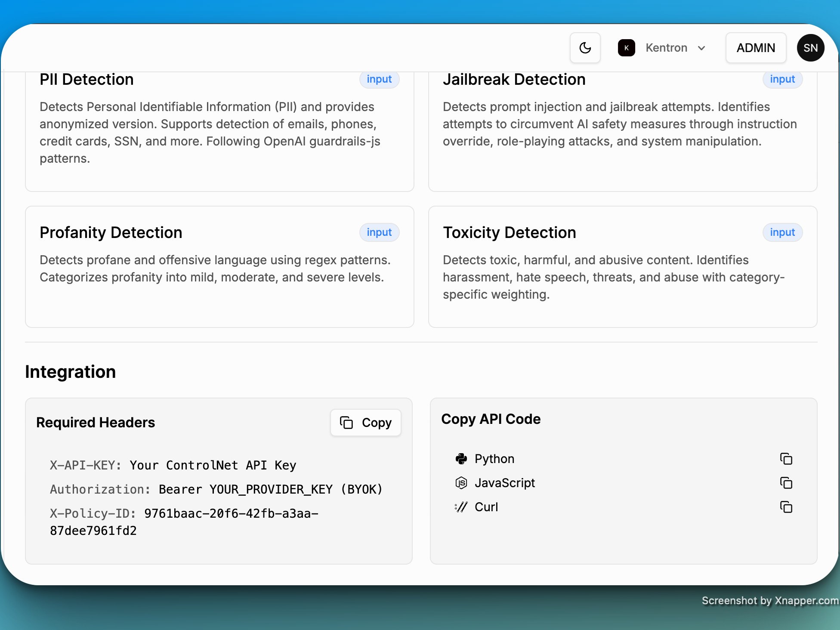The width and height of the screenshot is (840, 630).
Task: Select the Profanity Detection card title
Action: click(111, 232)
